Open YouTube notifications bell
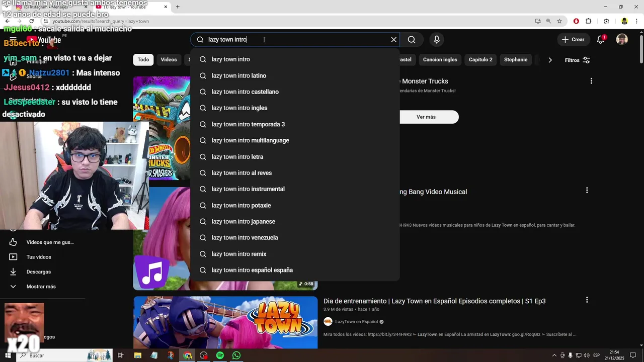The width and height of the screenshot is (644, 362). point(601,40)
